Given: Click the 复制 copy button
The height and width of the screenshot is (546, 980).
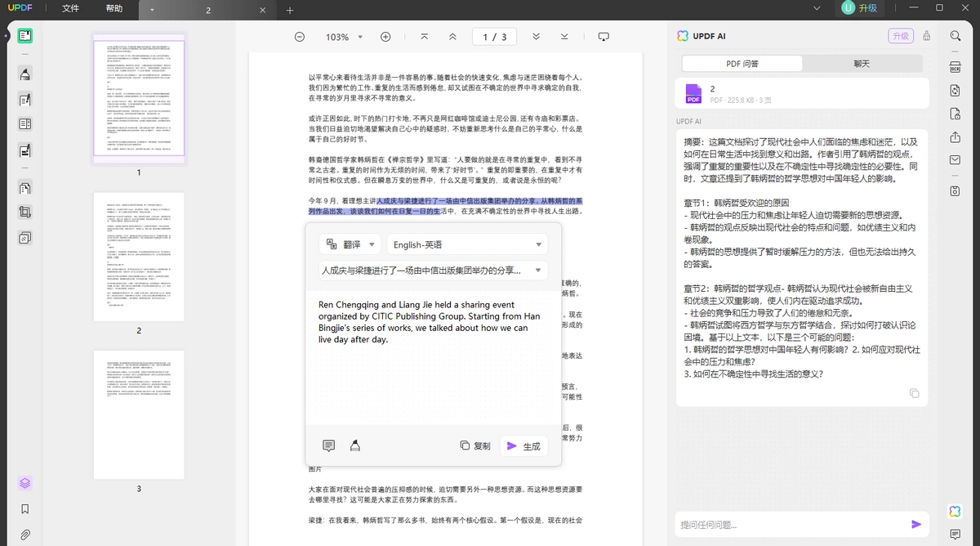Looking at the screenshot, I should click(x=474, y=445).
